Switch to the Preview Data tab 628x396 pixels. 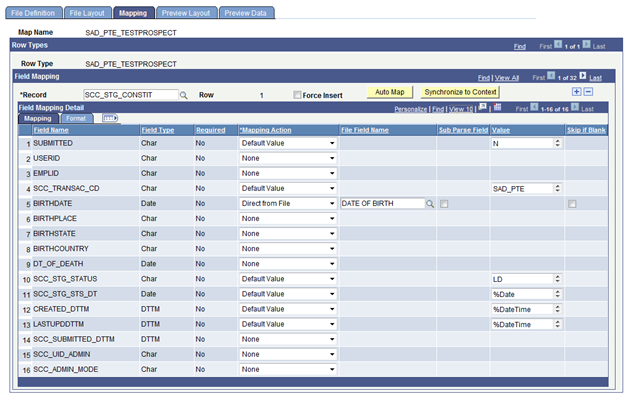[246, 13]
